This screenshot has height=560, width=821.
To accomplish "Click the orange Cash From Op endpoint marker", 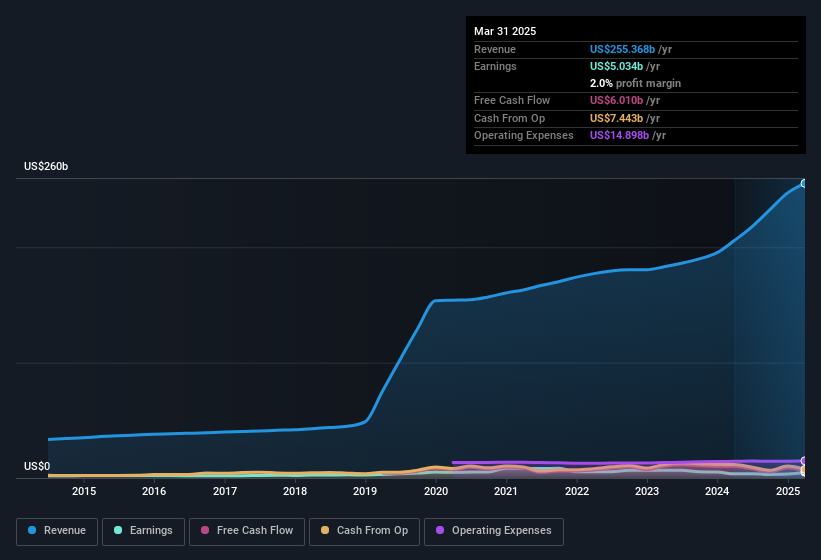I will pyautogui.click(x=804, y=471).
